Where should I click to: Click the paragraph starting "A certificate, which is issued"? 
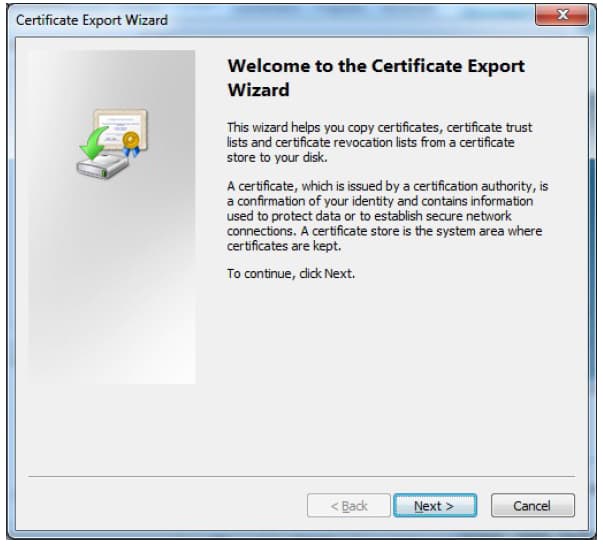pos(388,216)
